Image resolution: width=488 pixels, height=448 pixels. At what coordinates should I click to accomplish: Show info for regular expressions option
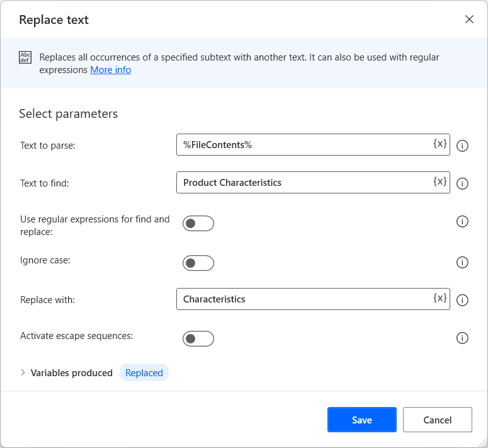(x=462, y=222)
